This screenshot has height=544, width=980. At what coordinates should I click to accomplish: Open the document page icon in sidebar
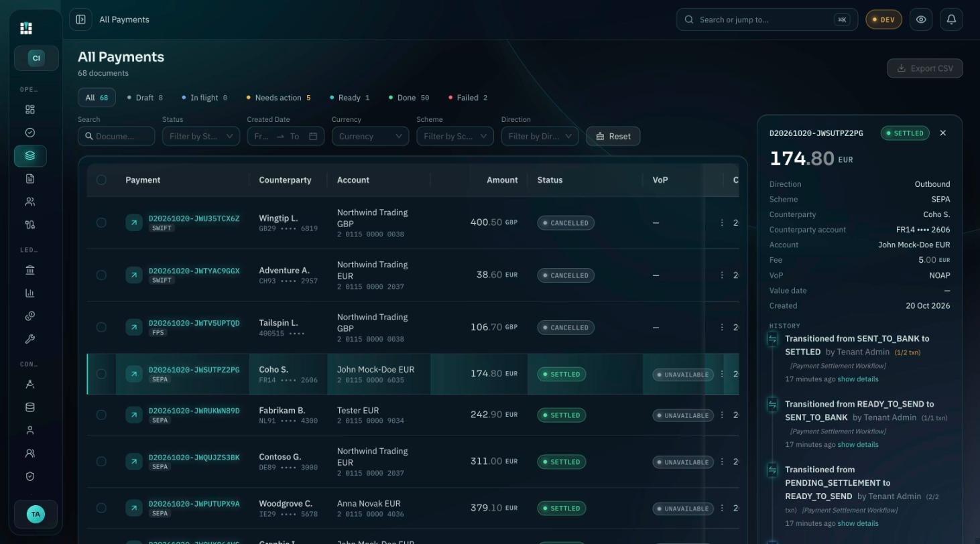pos(30,179)
